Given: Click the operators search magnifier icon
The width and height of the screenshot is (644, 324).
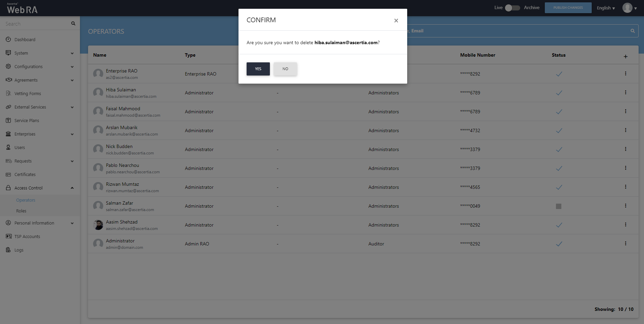Looking at the screenshot, I should tap(633, 31).
